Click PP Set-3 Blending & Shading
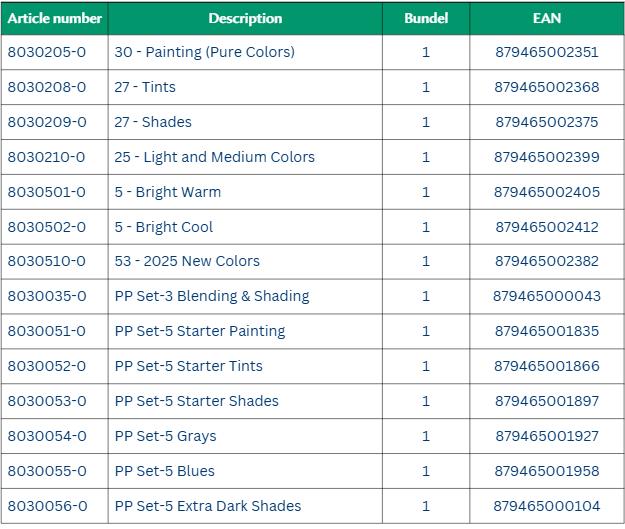The image size is (625, 529). coord(212,296)
